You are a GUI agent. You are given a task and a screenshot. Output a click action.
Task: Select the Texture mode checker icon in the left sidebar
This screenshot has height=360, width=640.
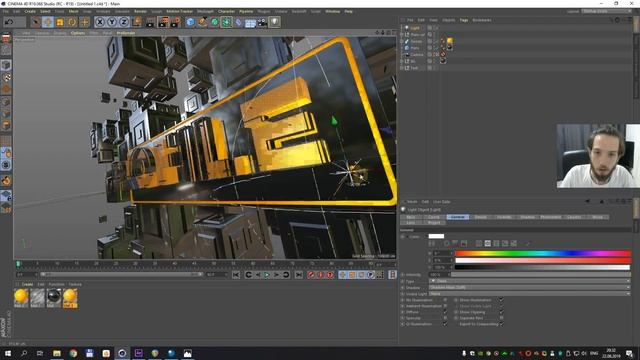(x=6, y=78)
